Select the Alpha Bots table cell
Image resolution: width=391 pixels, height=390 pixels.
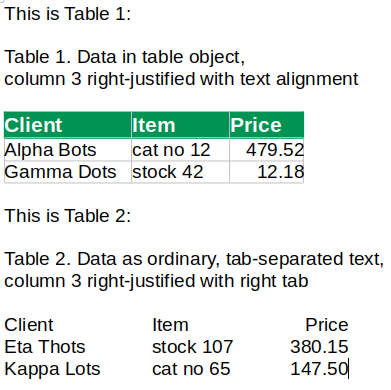[x=68, y=150]
